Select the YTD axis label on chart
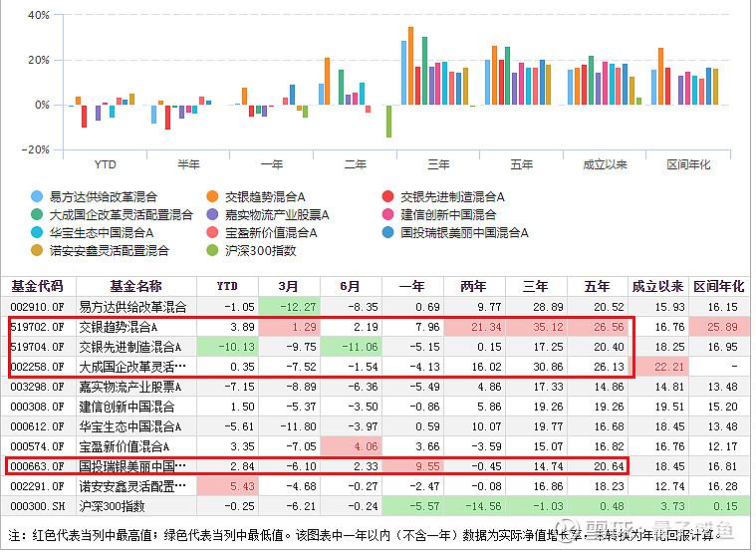The height and width of the screenshot is (553, 756). tap(106, 164)
